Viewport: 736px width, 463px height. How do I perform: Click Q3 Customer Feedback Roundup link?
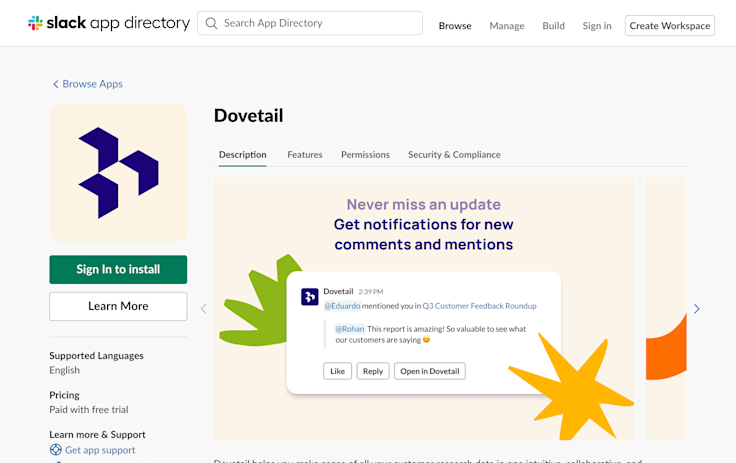tap(479, 306)
